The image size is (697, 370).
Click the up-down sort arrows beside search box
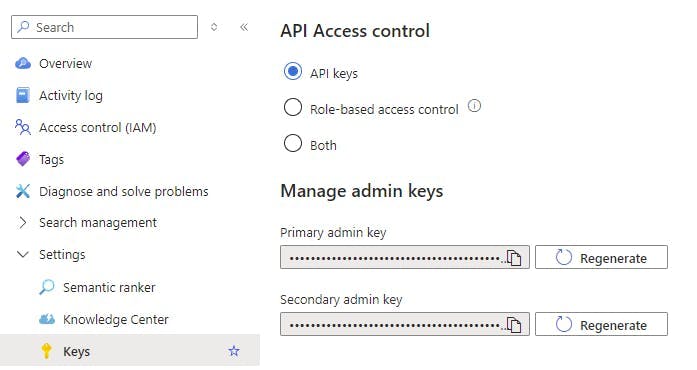pyautogui.click(x=214, y=27)
